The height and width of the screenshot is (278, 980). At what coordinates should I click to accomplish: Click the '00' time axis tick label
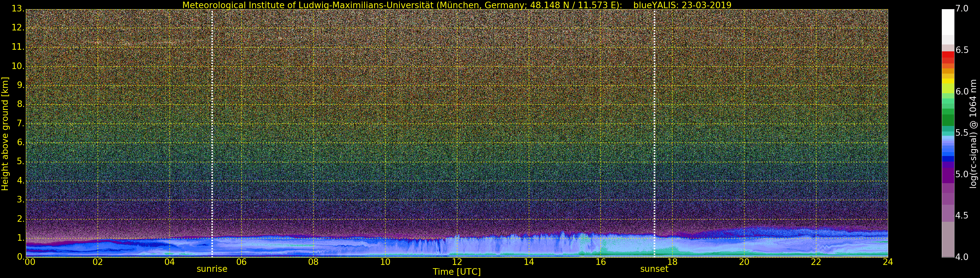30,262
